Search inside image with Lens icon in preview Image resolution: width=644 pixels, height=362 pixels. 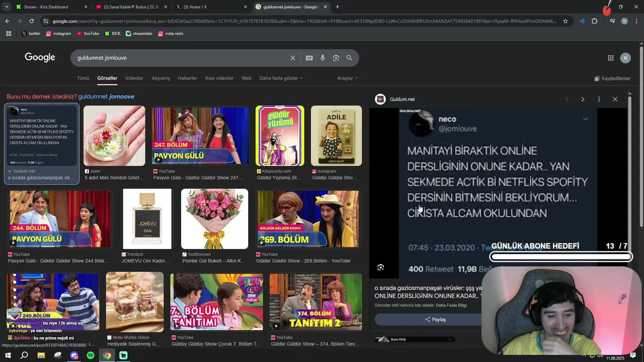[x=380, y=267]
